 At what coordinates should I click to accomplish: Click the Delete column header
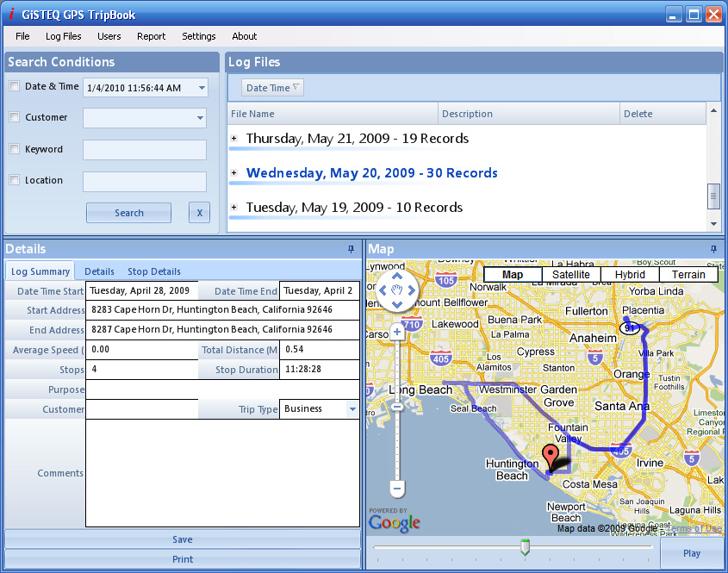[663, 114]
